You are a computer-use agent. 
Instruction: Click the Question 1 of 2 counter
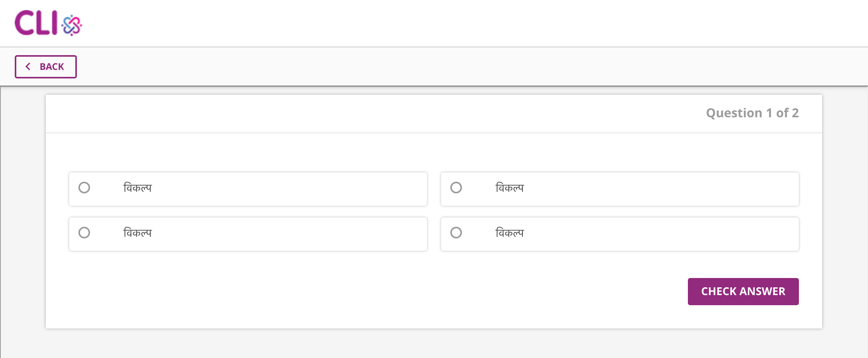pyautogui.click(x=752, y=113)
